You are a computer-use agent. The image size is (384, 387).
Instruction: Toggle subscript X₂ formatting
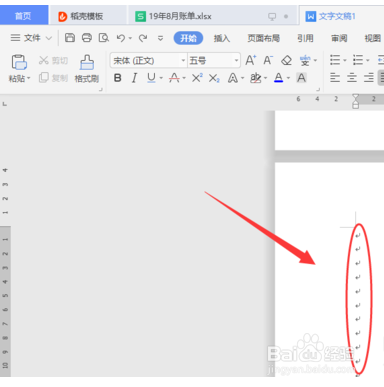click(214, 78)
